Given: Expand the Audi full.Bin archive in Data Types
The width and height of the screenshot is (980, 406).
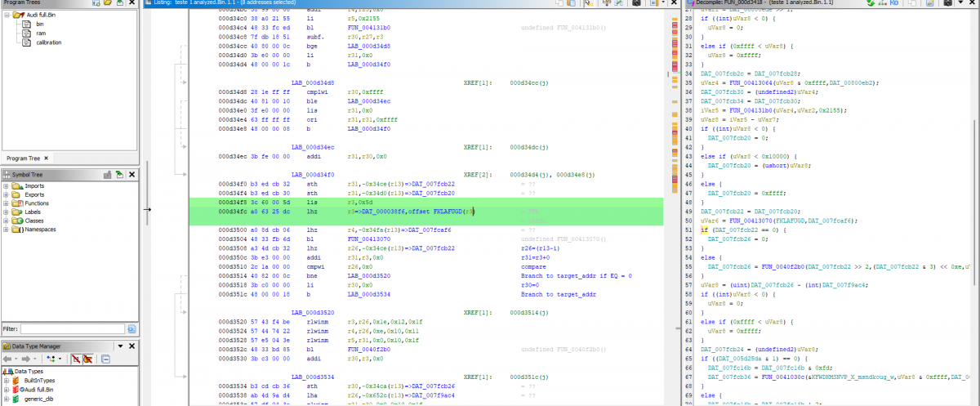Looking at the screenshot, I should click(x=7, y=389).
